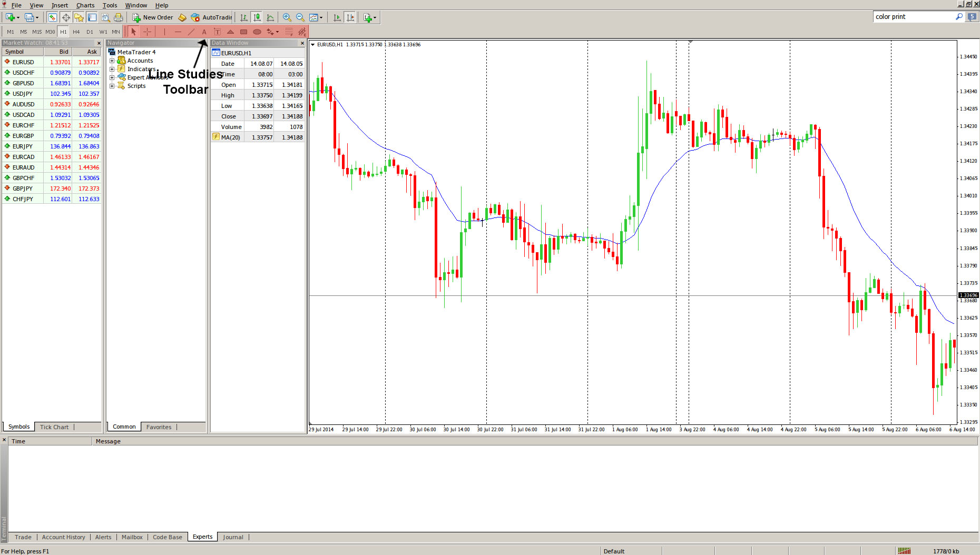Screen dimensions: 980x555
Task: Click the search field containing "color print"
Action: pyautogui.click(x=913, y=17)
